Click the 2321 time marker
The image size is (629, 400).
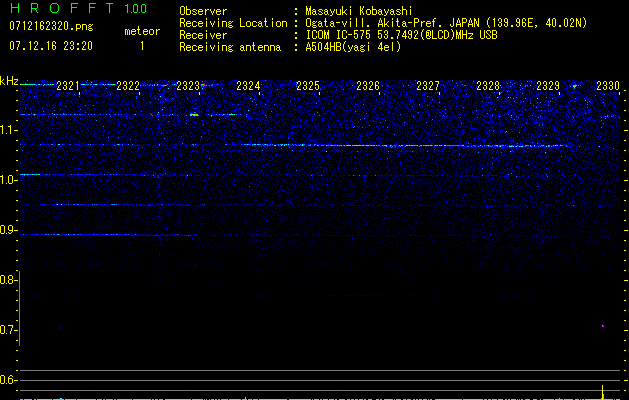(x=68, y=87)
